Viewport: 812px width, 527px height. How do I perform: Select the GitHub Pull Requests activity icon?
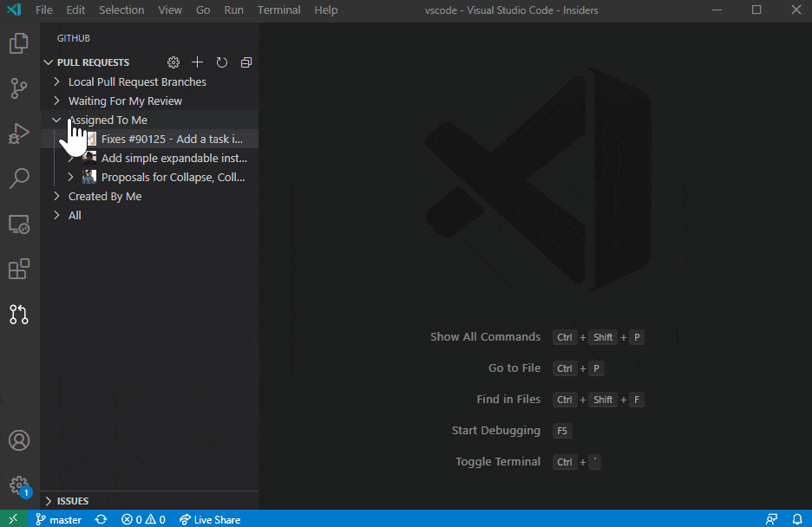click(x=19, y=315)
